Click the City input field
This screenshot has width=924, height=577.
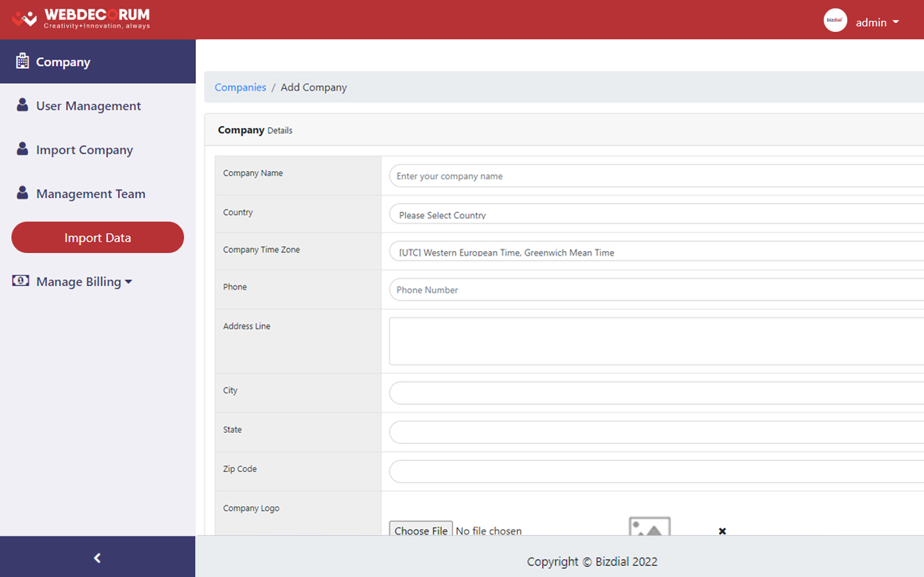tap(657, 393)
